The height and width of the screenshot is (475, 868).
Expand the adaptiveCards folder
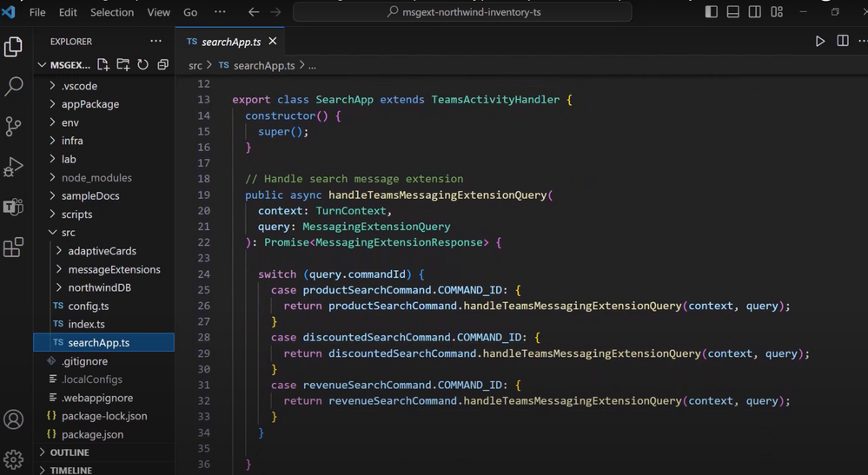point(102,251)
